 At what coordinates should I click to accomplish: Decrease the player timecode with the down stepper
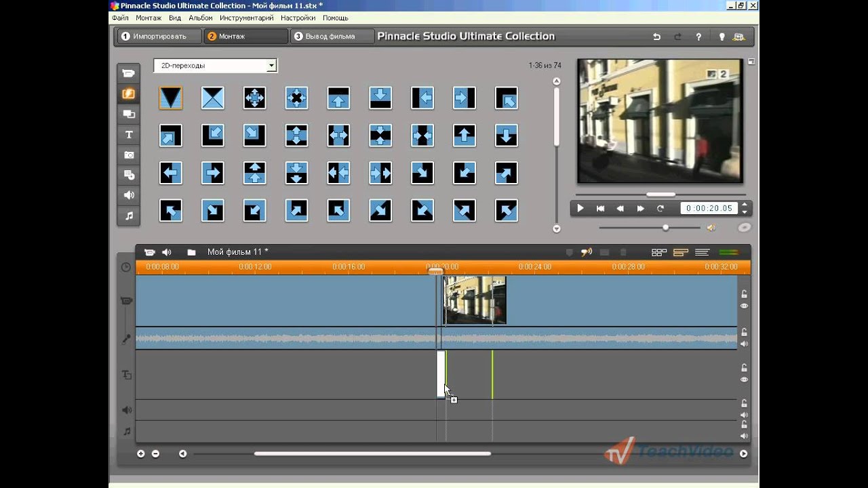pyautogui.click(x=745, y=211)
